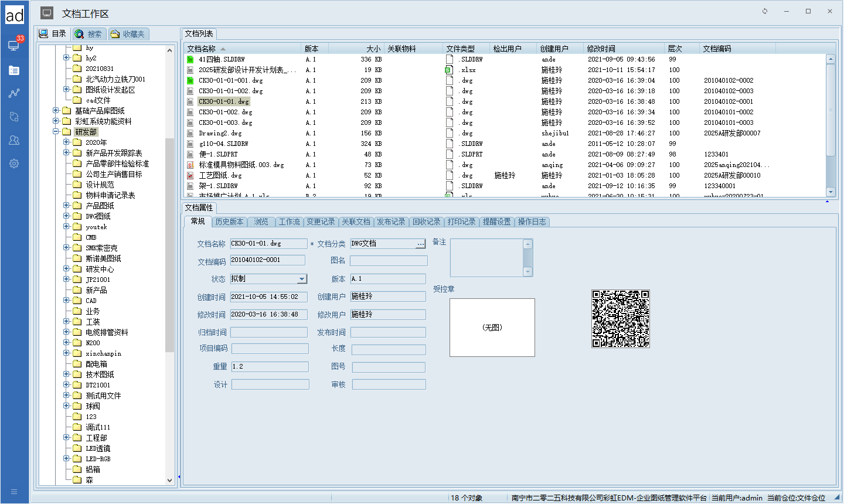This screenshot has width=844, height=504.
Task: Toggle the hamburger menu at the sidebar bottom
Action: [14, 492]
